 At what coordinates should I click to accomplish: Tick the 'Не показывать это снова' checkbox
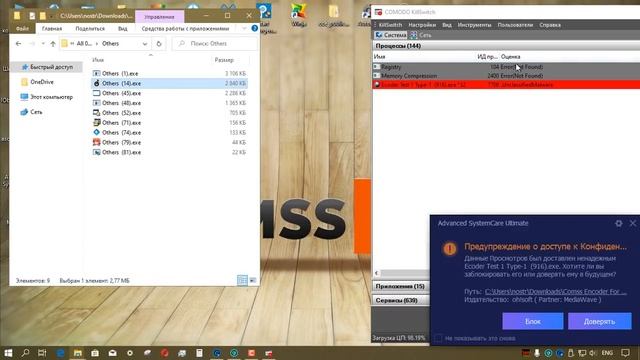(x=438, y=338)
